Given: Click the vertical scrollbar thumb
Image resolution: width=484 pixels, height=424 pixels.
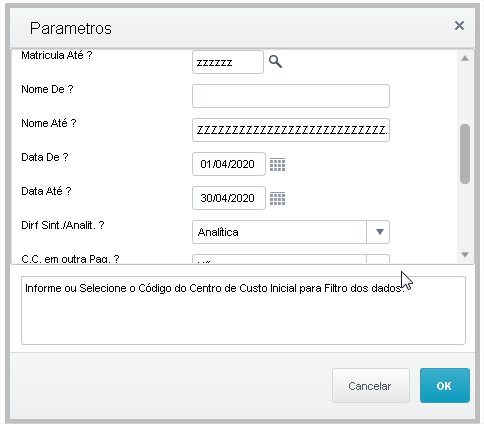Looking at the screenshot, I should [x=465, y=154].
